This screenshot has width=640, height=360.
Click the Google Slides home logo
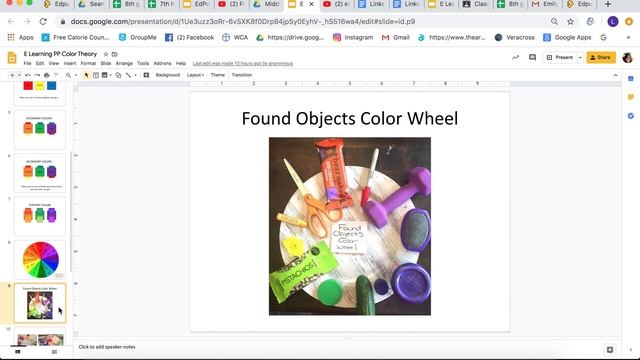[12, 58]
